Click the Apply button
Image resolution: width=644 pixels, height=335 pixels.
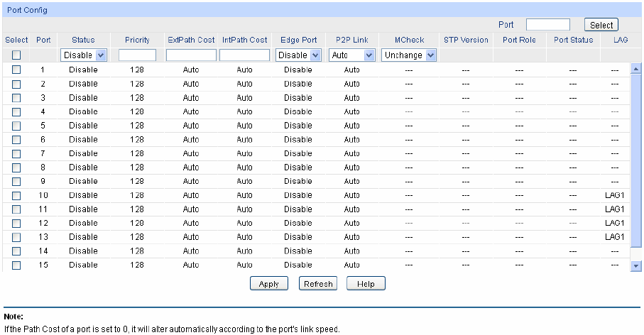[268, 284]
